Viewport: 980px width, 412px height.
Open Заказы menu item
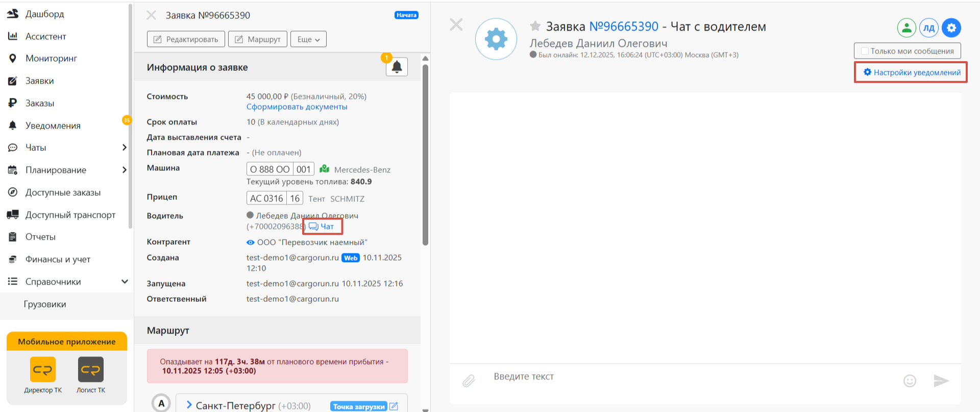(40, 103)
